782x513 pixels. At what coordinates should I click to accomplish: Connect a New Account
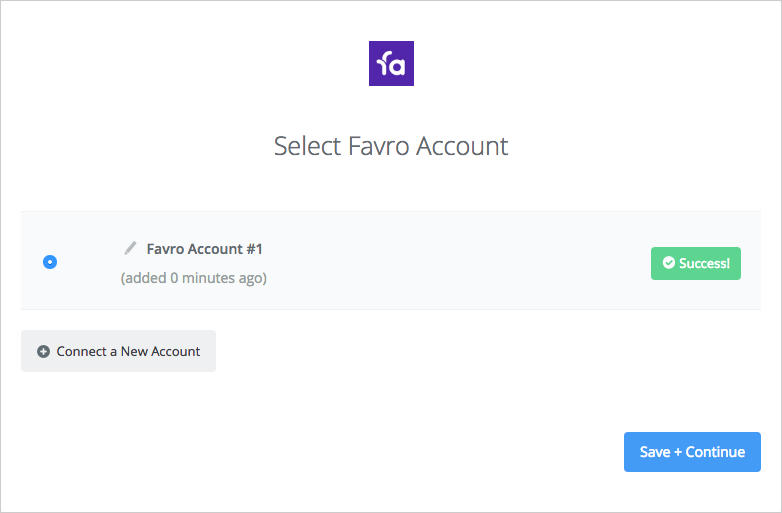point(118,351)
